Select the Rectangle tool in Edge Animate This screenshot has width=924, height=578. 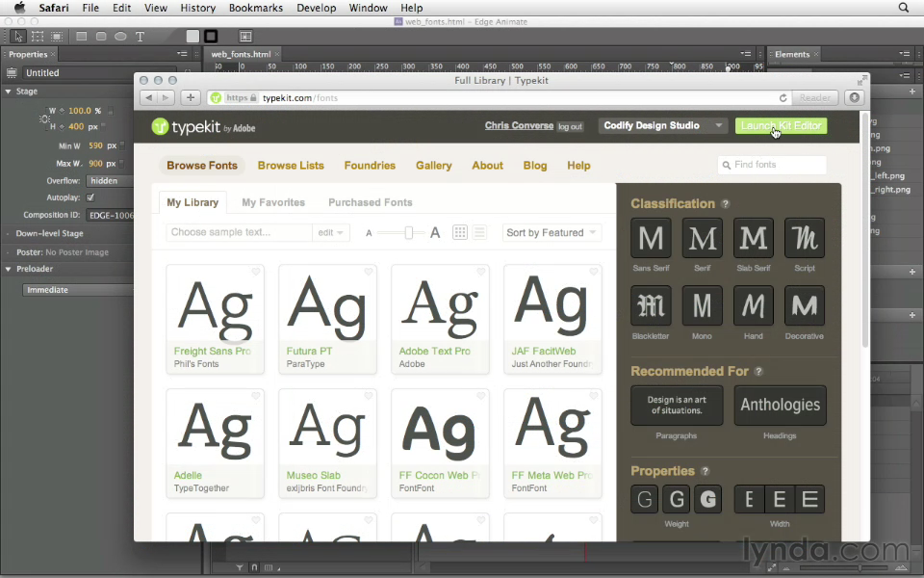pos(81,37)
